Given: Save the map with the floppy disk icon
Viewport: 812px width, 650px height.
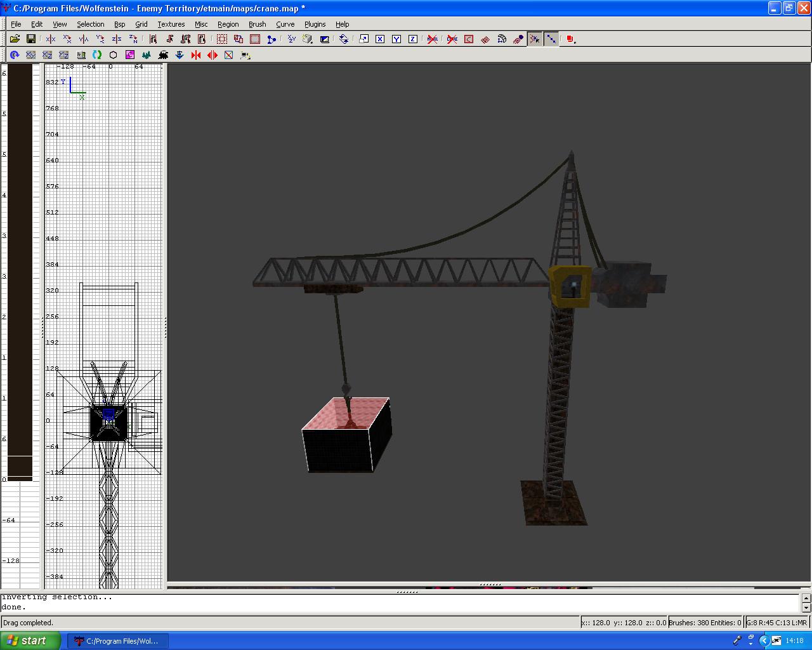Looking at the screenshot, I should [x=30, y=39].
